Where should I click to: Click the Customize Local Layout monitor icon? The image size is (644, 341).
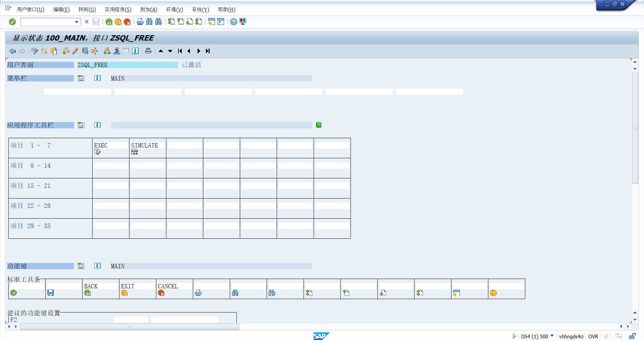click(243, 22)
